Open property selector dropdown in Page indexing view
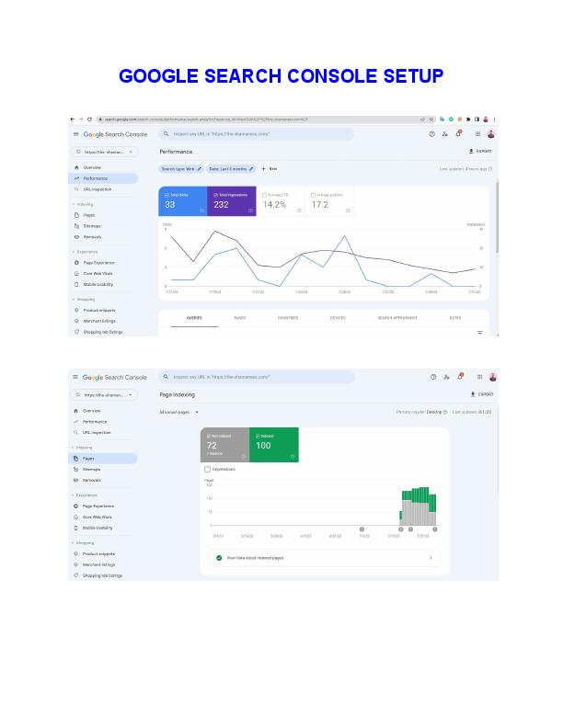The image size is (563, 728). tap(104, 395)
